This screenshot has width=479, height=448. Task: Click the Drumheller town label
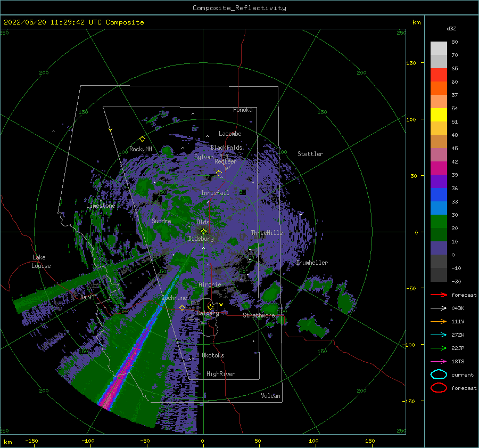(312, 263)
